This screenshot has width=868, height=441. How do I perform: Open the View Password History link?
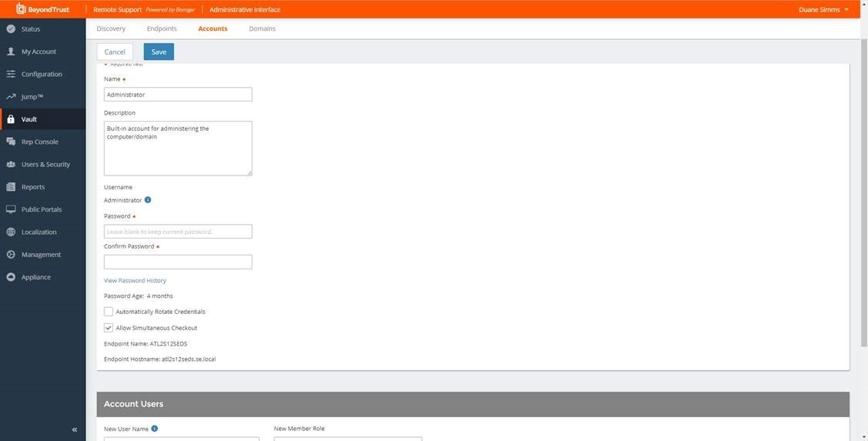135,280
